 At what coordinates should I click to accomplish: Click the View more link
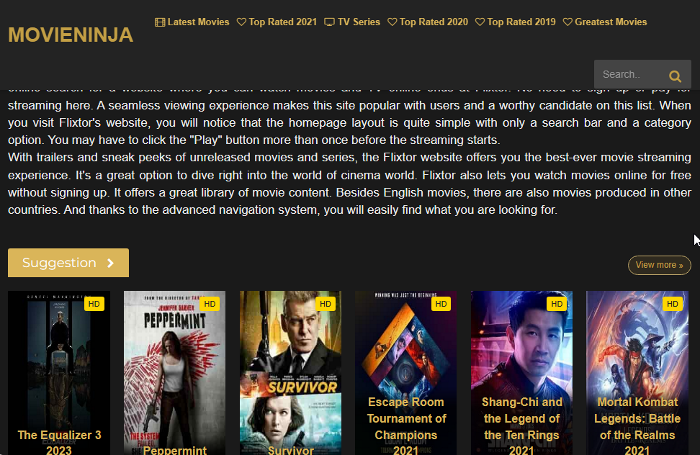point(659,265)
